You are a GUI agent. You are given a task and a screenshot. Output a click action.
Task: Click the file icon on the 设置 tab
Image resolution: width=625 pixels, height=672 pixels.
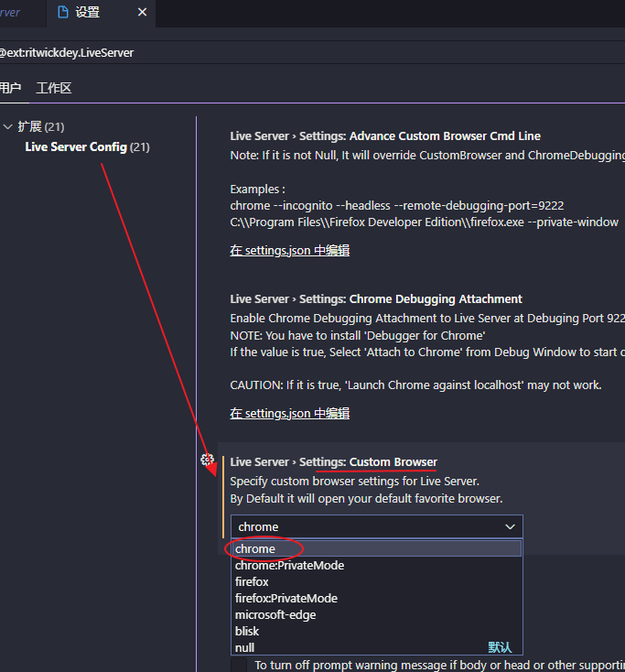[x=62, y=13]
